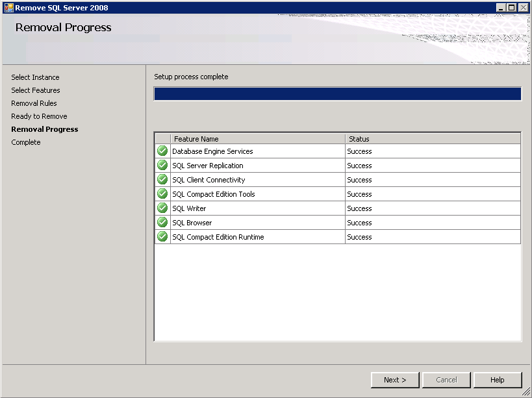This screenshot has width=532, height=398.
Task: Click the success icon for SQL Browser row
Action: point(162,222)
